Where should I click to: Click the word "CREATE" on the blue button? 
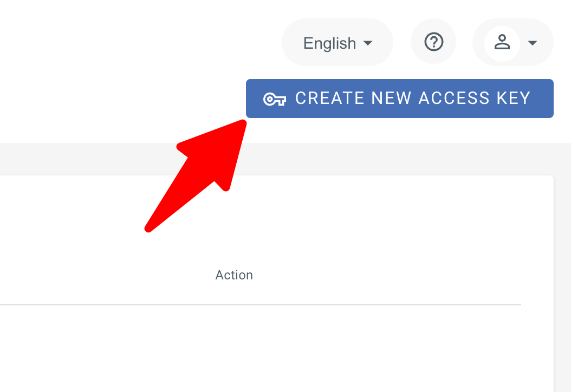pos(330,99)
